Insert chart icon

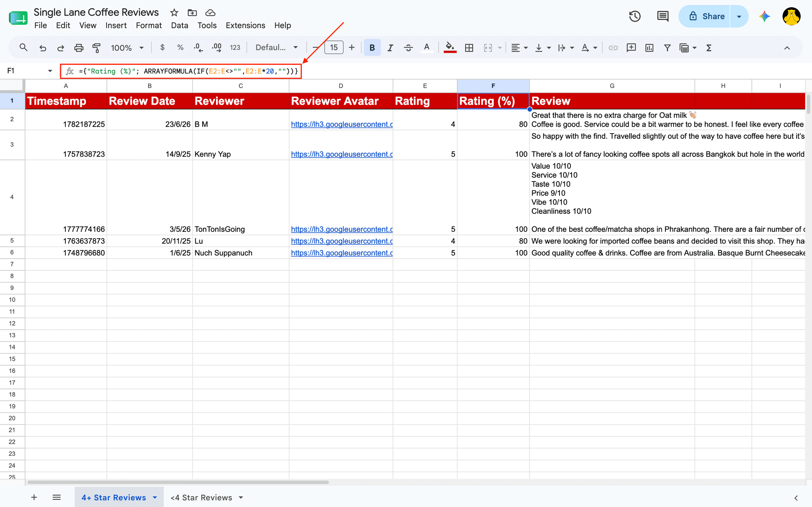649,48
